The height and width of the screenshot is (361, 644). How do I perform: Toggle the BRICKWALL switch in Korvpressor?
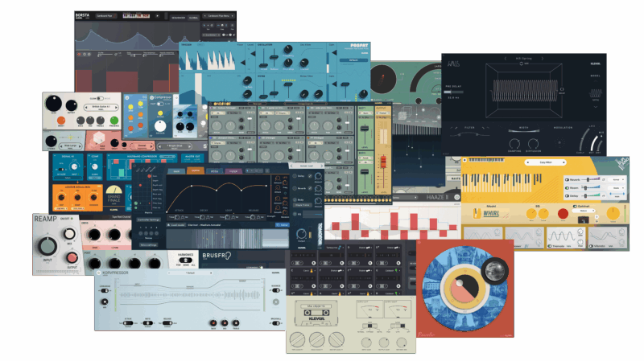[x=276, y=323]
